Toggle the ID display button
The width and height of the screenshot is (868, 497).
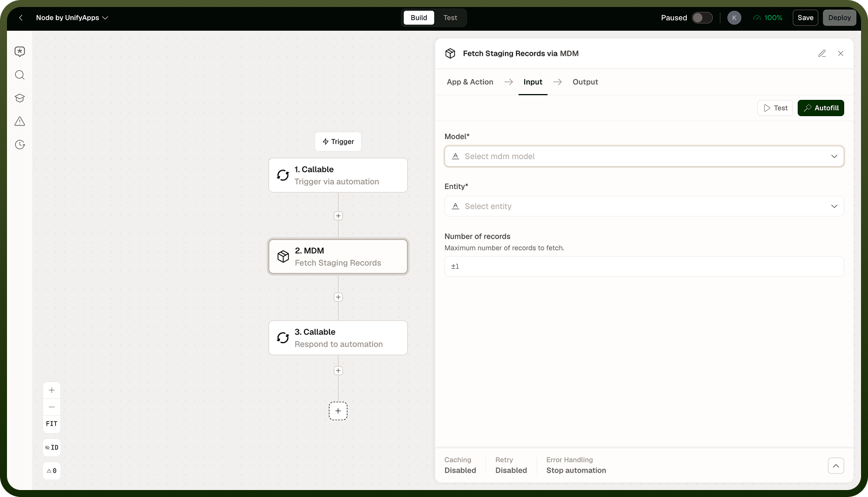click(52, 448)
